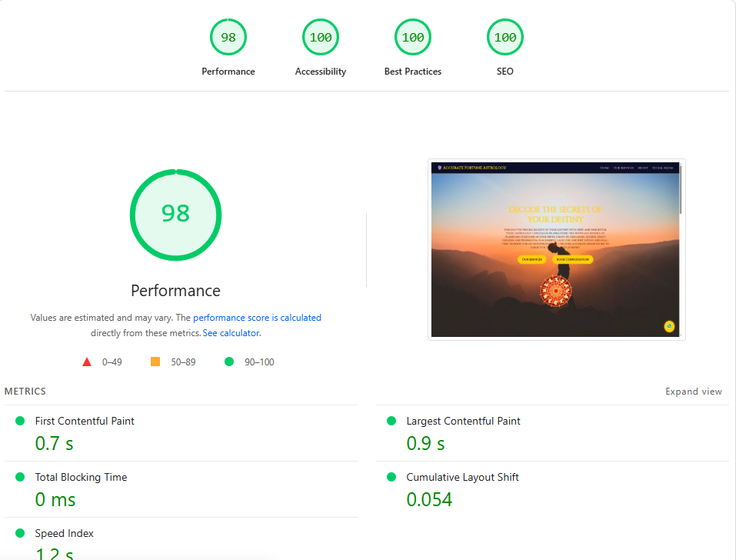Click the page screenshot thumbnail of astrology site
The image size is (739, 560).
click(555, 249)
